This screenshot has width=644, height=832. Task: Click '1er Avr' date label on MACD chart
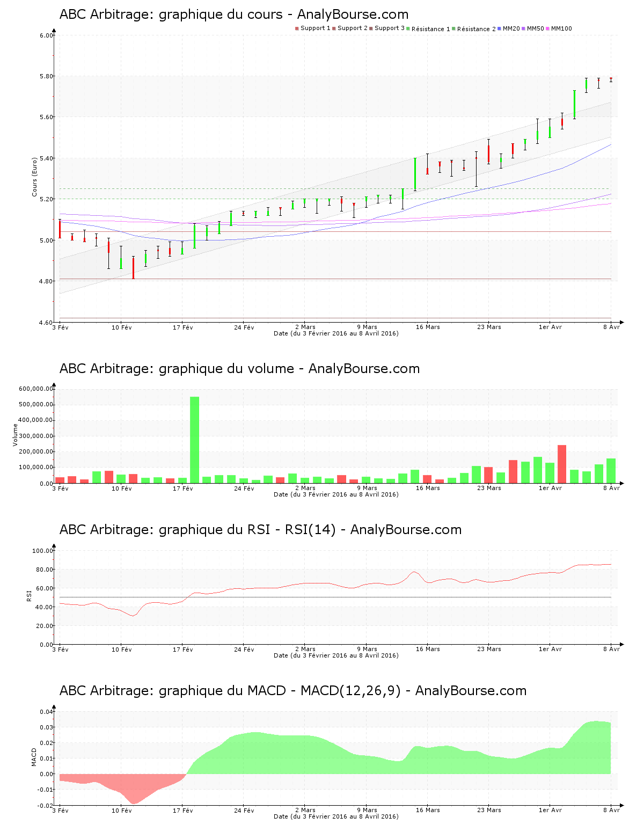(550, 810)
